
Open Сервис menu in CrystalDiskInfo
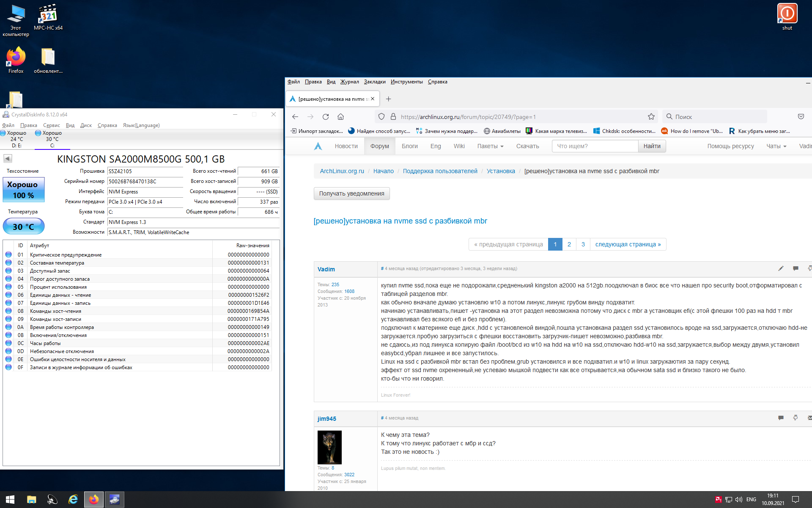click(51, 125)
